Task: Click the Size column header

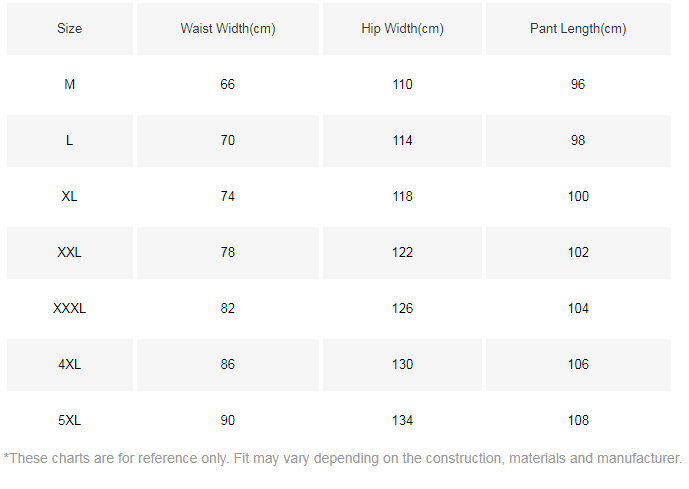Action: 70,29
